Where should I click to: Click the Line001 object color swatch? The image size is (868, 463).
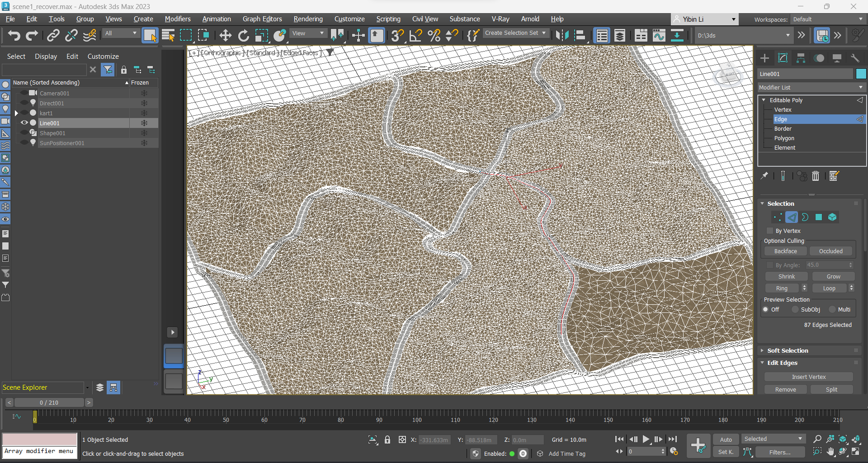[x=861, y=74]
